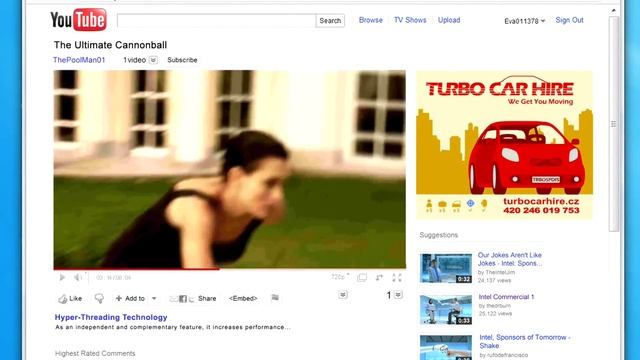Click the Add to button
The image size is (640, 360).
130,298
